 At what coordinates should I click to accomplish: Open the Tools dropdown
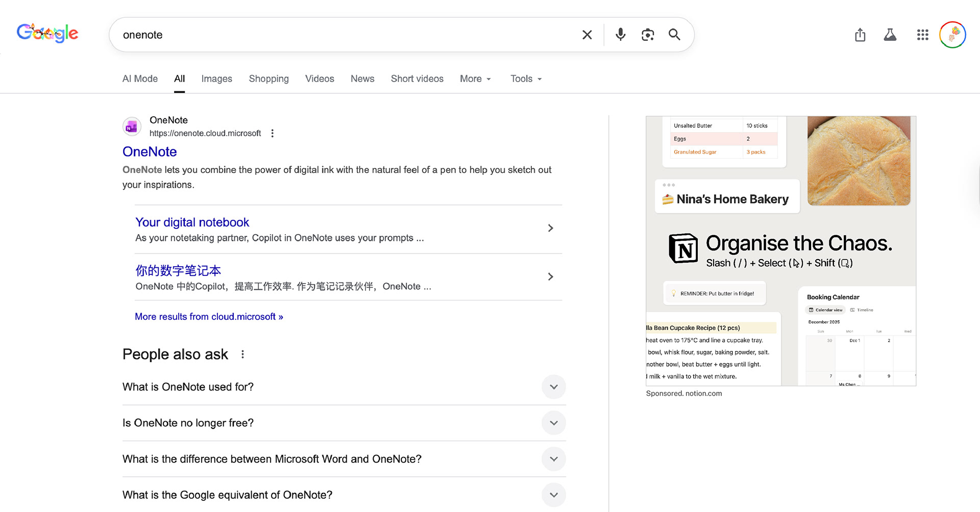click(x=526, y=79)
